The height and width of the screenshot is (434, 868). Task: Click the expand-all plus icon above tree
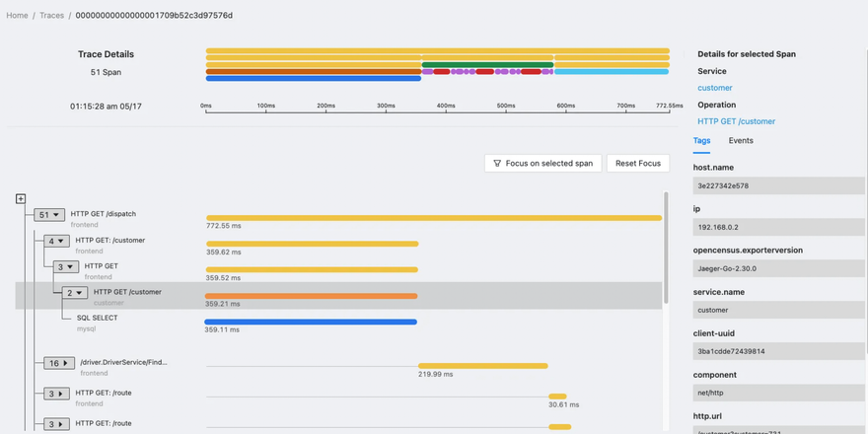21,199
